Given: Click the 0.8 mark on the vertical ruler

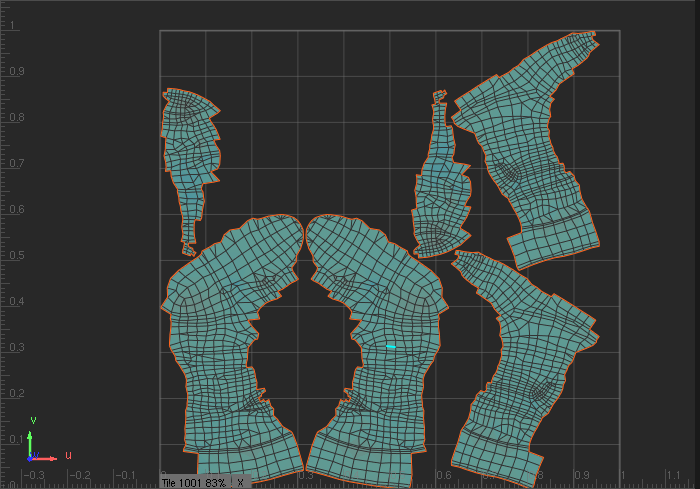Looking at the screenshot, I should click(17, 117).
